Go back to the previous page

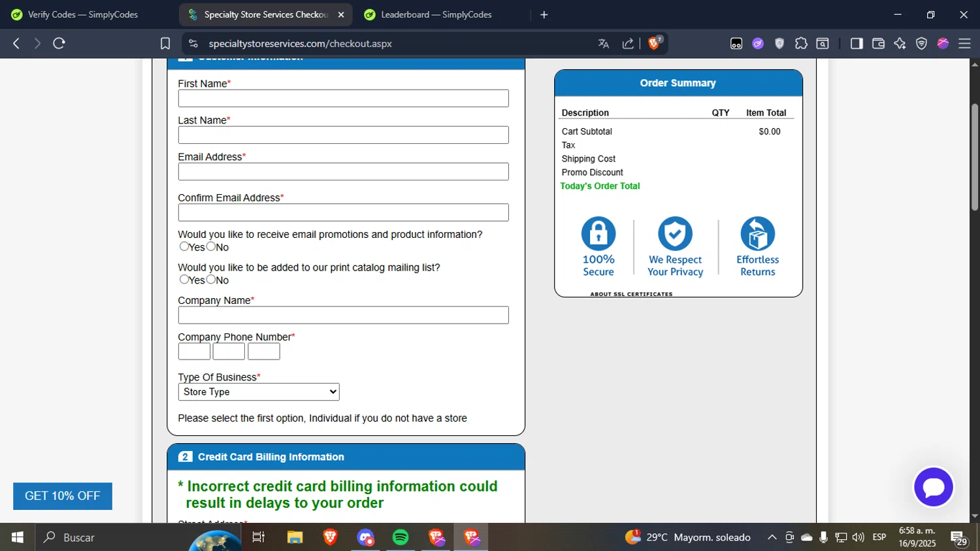(16, 43)
